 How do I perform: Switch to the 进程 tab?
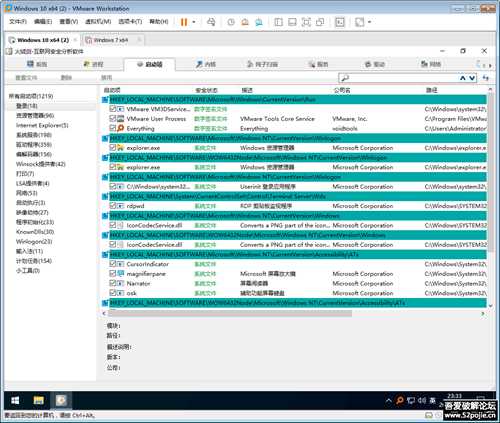pos(94,64)
